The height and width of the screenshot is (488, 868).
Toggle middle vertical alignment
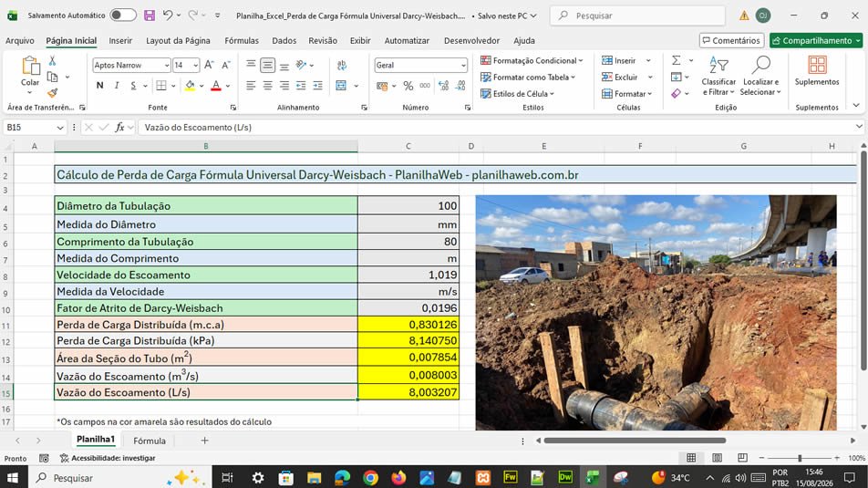click(x=267, y=66)
